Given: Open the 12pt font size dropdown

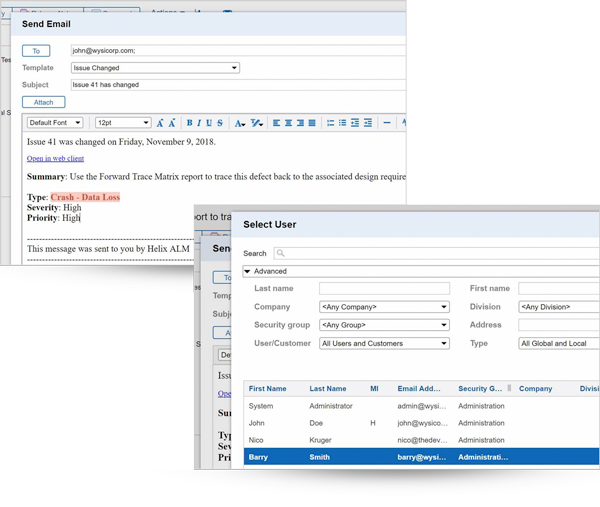Looking at the screenshot, I should (x=122, y=123).
